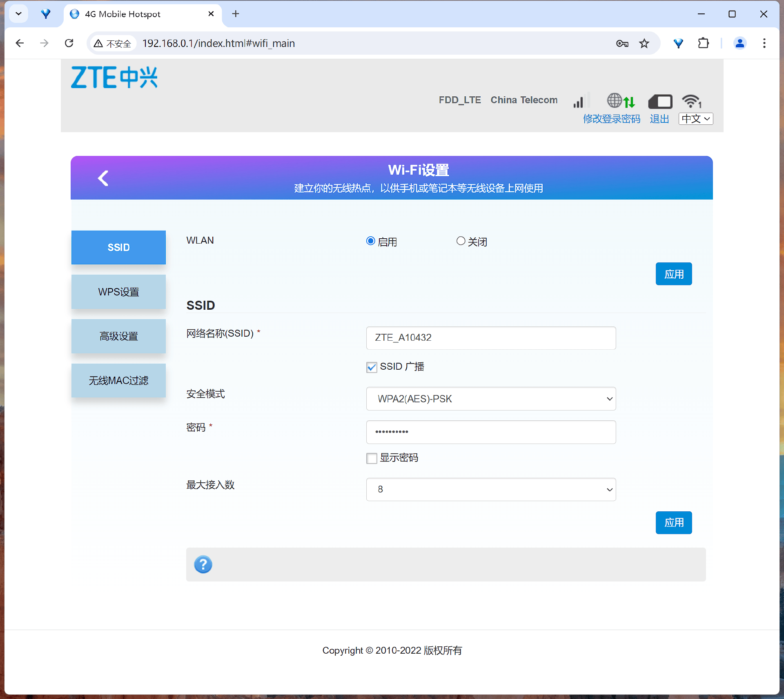Click the ZTE中兴 logo

[x=114, y=77]
